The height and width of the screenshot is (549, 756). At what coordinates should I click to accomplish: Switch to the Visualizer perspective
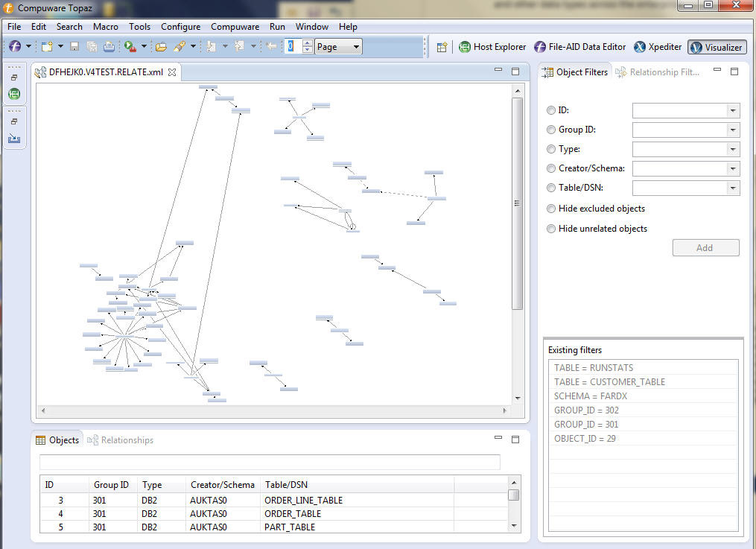716,46
